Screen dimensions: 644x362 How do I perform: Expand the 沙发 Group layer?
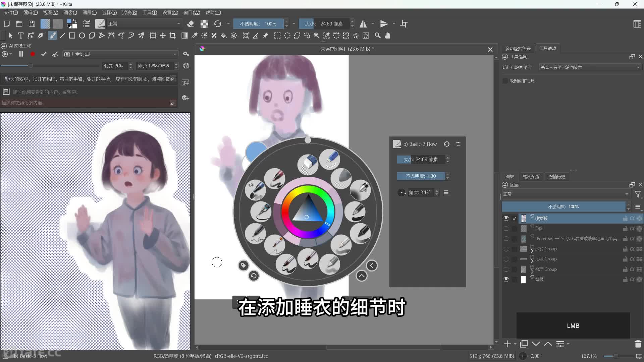532,251
